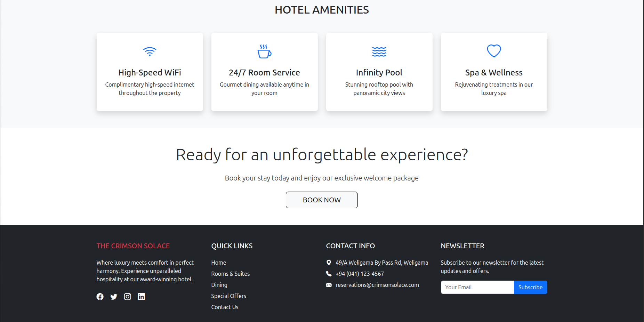Viewport: 644px width, 322px height.
Task: Click the hotel phone number
Action: pyautogui.click(x=360, y=274)
